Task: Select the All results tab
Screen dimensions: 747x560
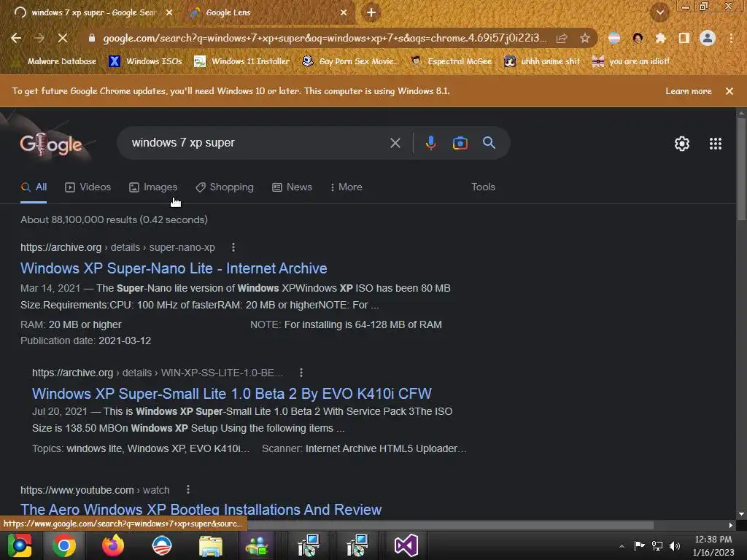Action: (x=34, y=187)
